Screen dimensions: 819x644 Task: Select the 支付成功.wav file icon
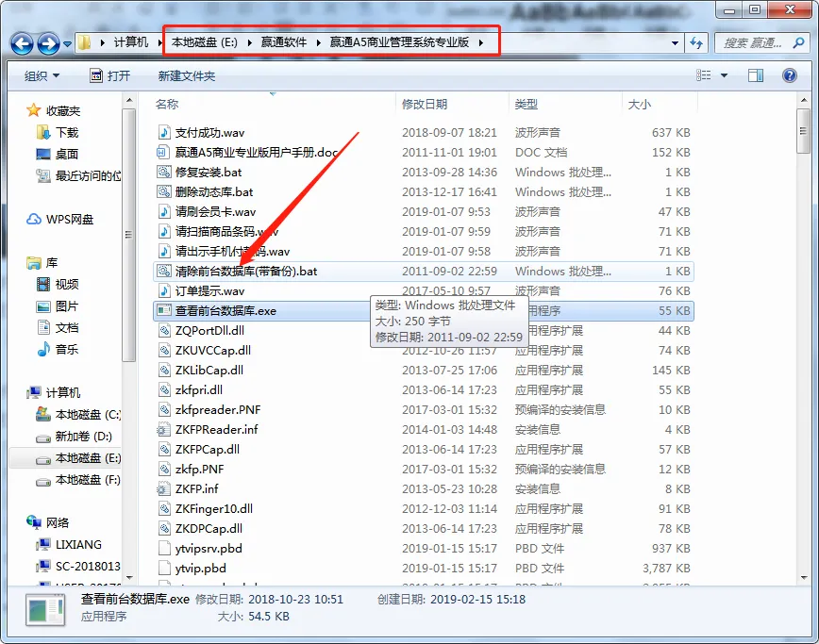(x=164, y=132)
